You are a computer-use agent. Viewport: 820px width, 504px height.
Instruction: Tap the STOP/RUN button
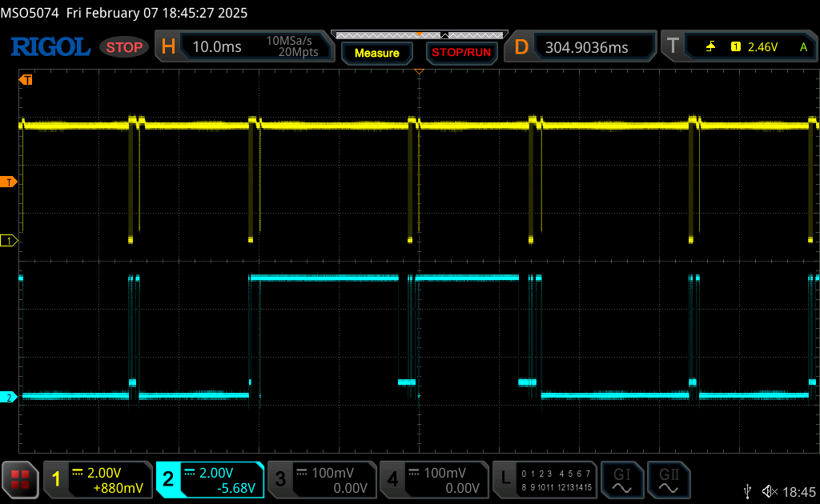click(461, 53)
